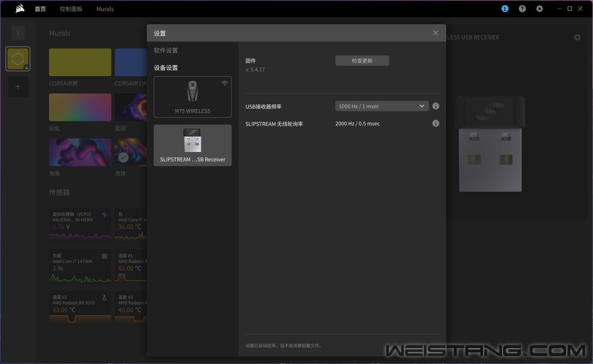Add a new profile with plus button

point(18,87)
